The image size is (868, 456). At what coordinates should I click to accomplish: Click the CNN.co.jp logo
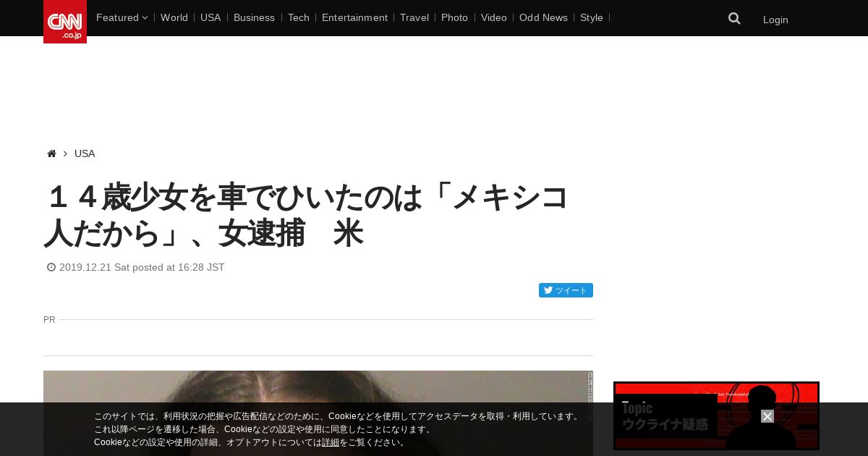click(65, 22)
